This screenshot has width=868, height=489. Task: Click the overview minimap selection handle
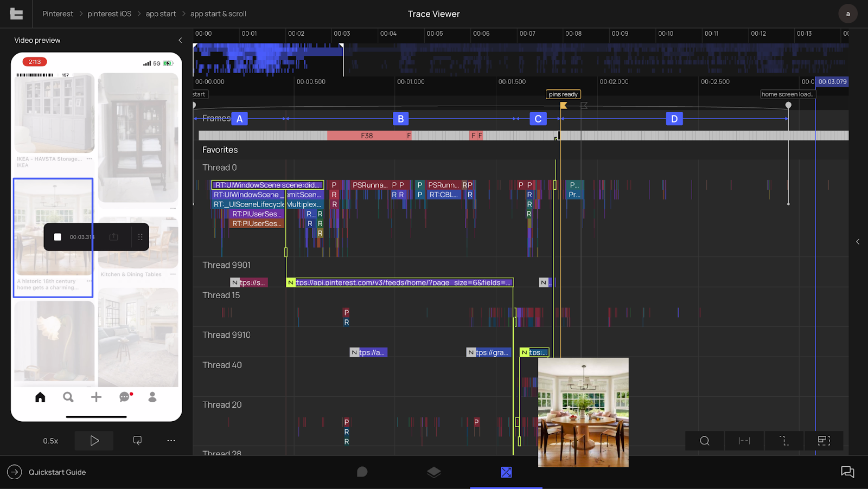point(342,47)
